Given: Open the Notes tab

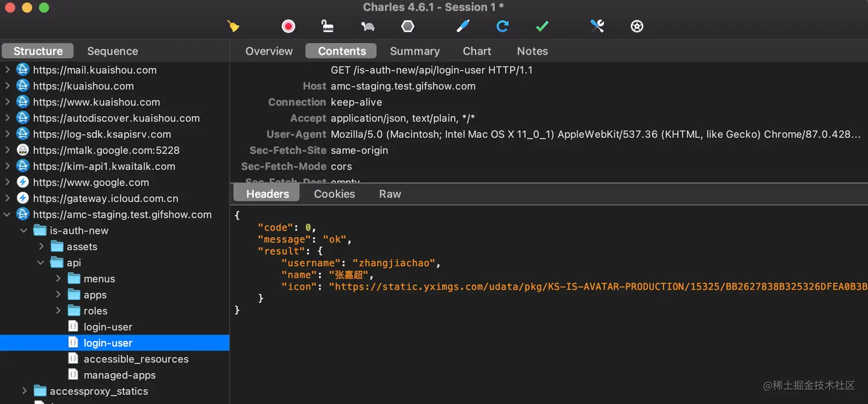Looking at the screenshot, I should coord(532,51).
